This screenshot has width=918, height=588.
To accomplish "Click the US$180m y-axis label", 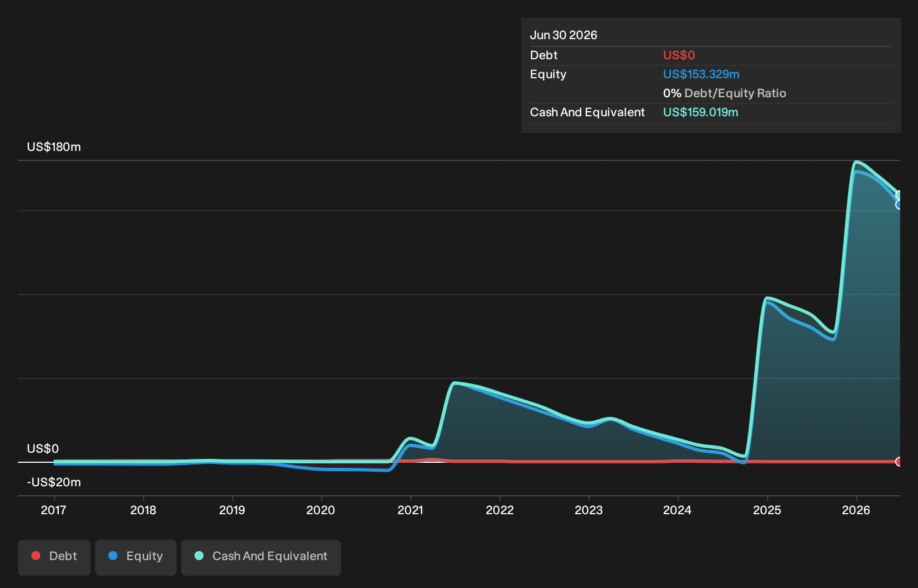I will click(x=54, y=147).
